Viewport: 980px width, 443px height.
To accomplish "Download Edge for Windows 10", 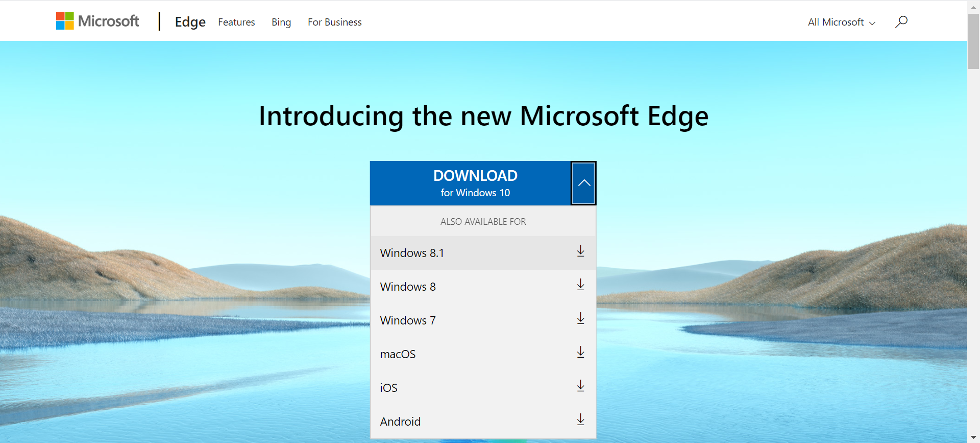I will click(470, 183).
